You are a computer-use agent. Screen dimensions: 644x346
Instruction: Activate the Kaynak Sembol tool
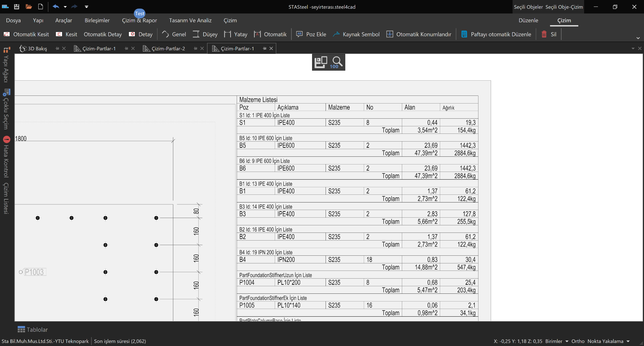pyautogui.click(x=356, y=34)
